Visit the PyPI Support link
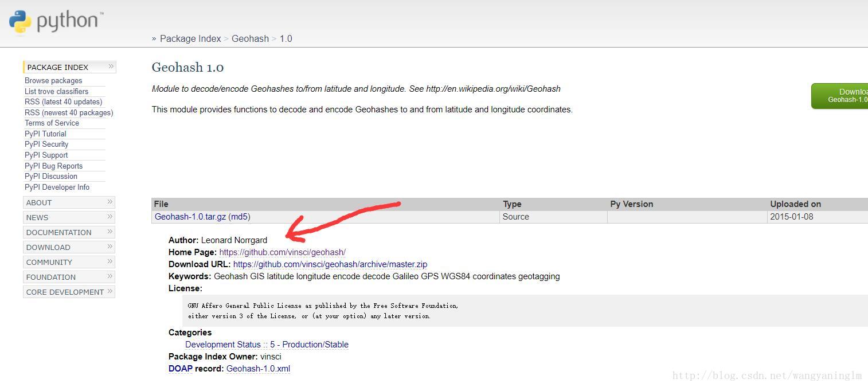Viewport: 868px width, 387px height. [x=46, y=155]
